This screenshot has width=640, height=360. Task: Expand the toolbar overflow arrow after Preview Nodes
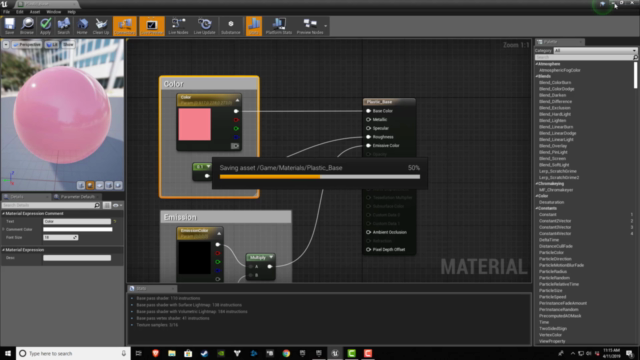326,26
